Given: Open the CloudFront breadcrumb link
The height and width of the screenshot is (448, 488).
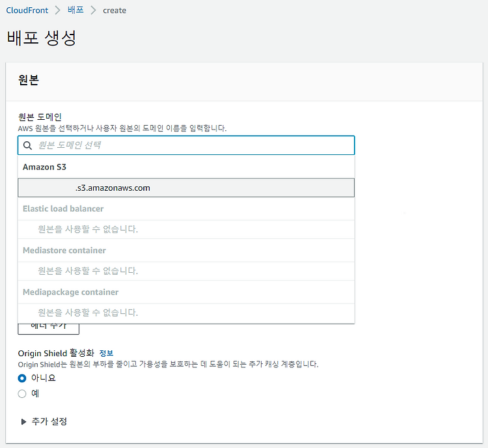Looking at the screenshot, I should pyautogui.click(x=27, y=10).
